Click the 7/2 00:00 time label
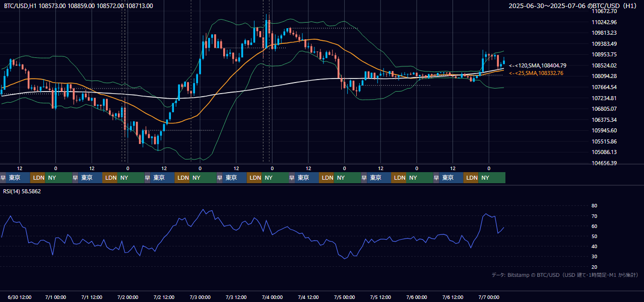Image resolution: width=644 pixels, height=302 pixels. tap(128, 297)
